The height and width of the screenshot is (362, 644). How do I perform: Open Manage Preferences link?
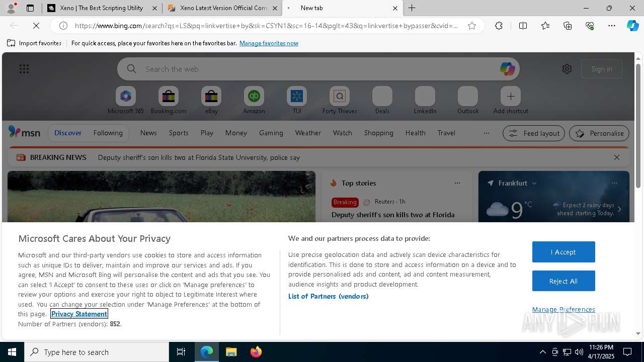563,310
